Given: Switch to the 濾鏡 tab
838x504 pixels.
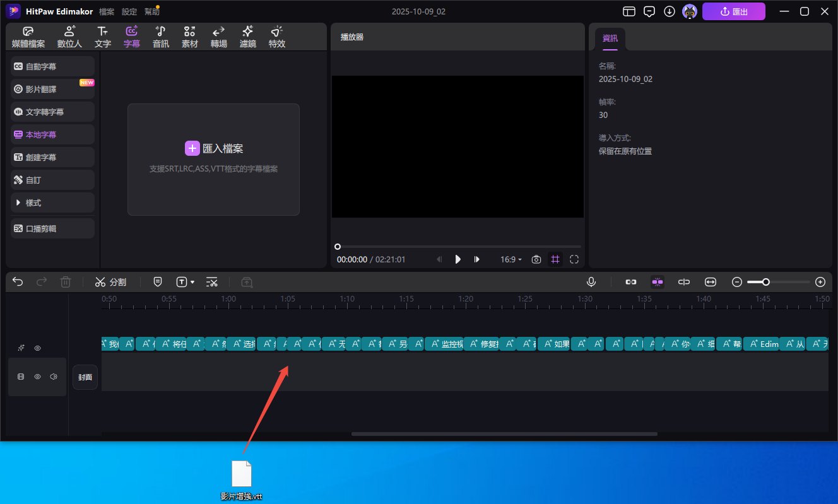Looking at the screenshot, I should coord(247,37).
